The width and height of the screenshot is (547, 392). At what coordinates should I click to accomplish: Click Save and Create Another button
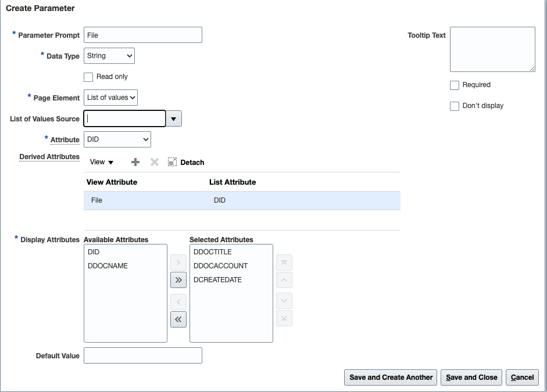click(391, 377)
